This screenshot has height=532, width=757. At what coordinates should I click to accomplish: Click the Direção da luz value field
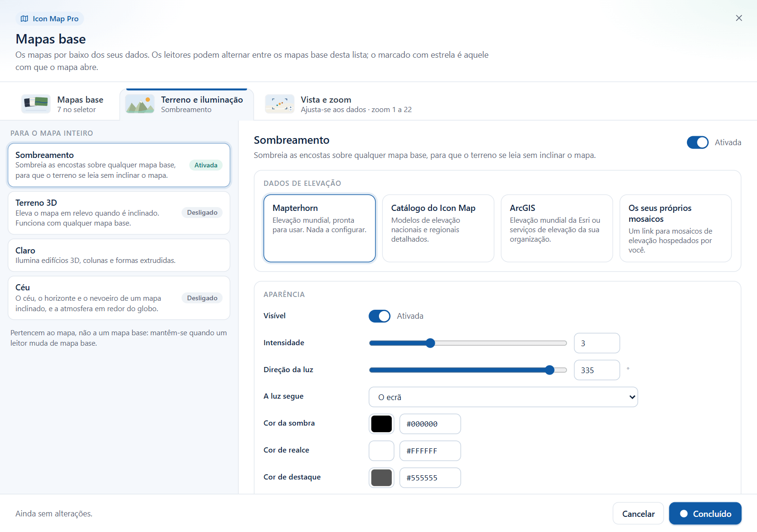(x=597, y=370)
